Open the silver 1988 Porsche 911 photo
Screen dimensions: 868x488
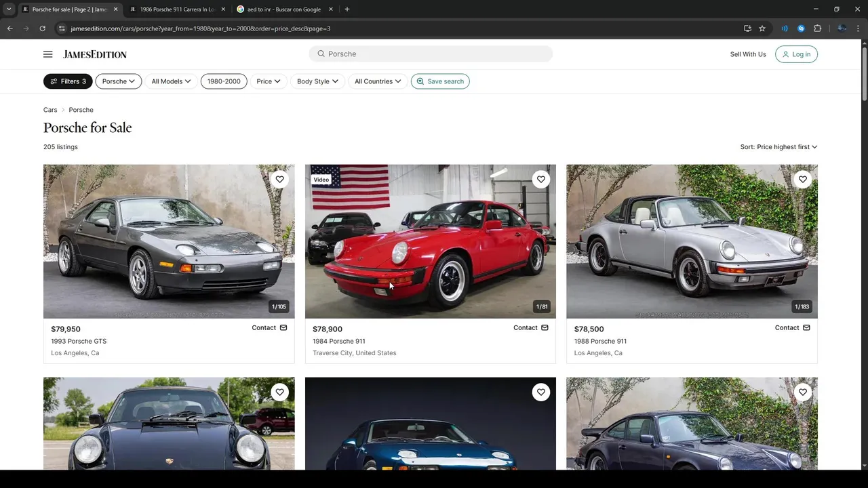[x=692, y=241]
